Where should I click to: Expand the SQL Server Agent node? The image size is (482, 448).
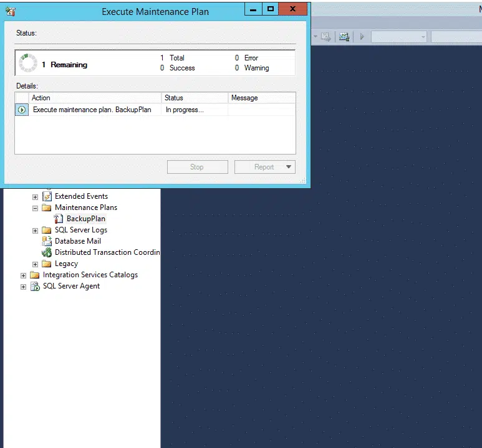coord(23,287)
